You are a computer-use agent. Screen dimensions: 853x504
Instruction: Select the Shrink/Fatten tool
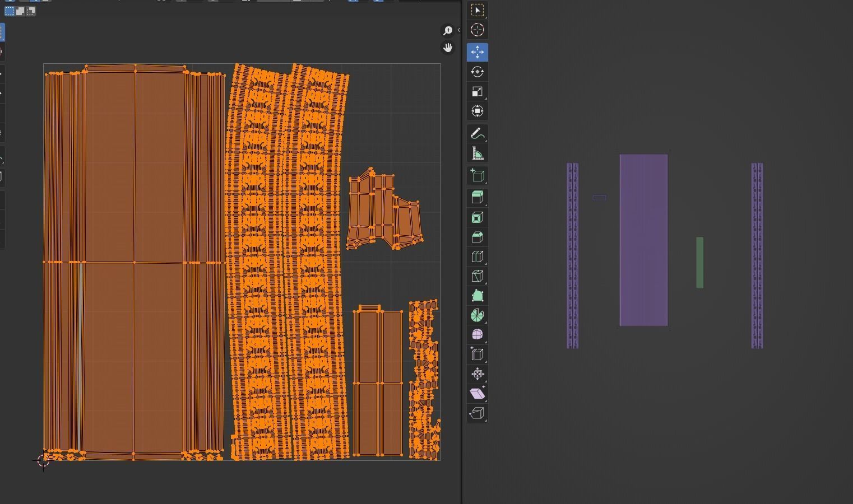[x=477, y=374]
